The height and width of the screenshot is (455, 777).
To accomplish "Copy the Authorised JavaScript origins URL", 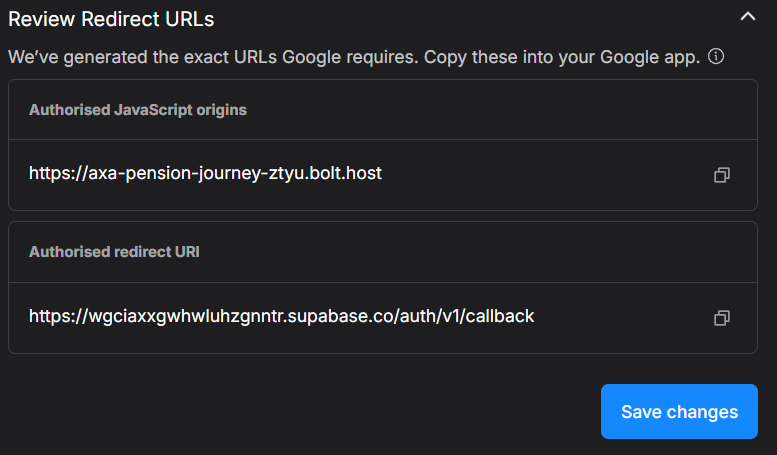I will (x=721, y=174).
